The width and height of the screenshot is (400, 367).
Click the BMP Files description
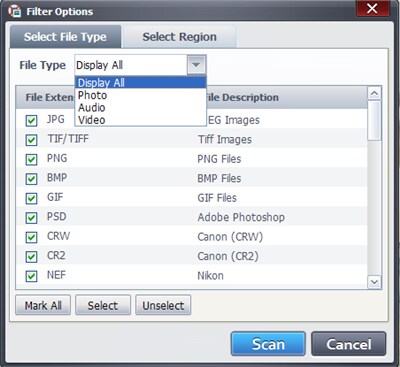pos(219,178)
